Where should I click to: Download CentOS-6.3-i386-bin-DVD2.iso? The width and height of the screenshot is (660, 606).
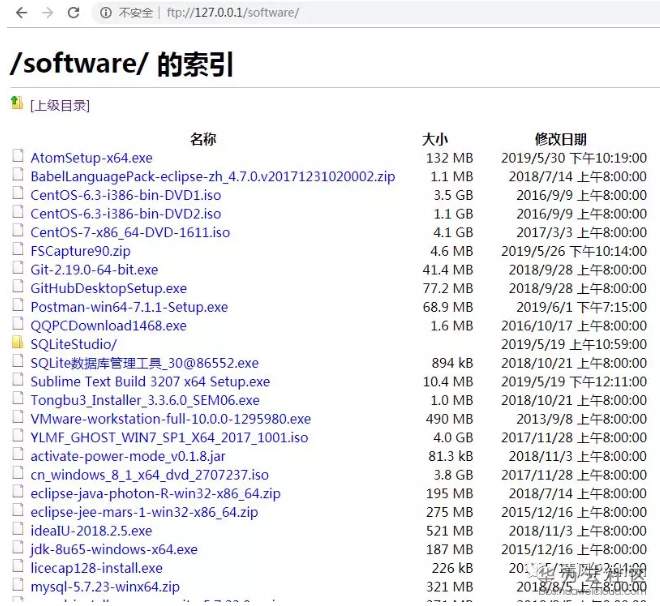coord(125,214)
